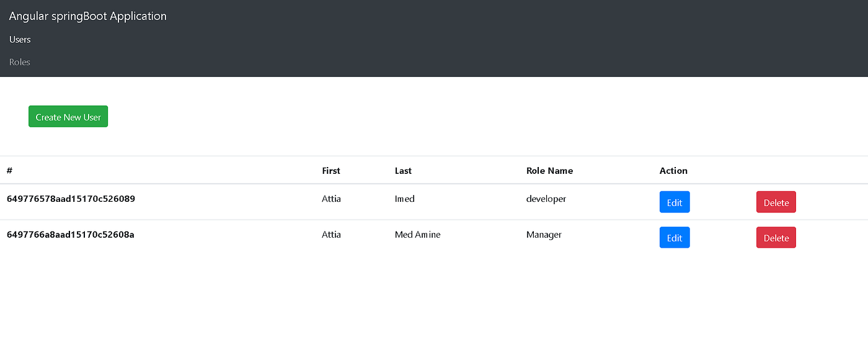Click the last name Med Amine cell

417,235
